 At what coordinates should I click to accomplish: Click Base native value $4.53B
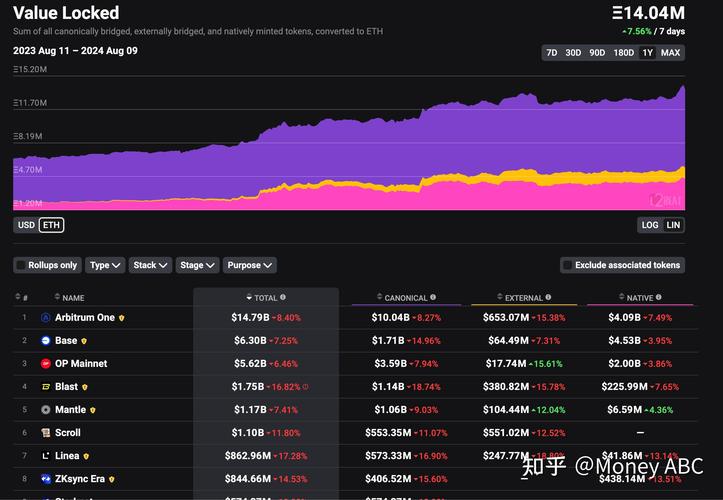[x=624, y=340]
